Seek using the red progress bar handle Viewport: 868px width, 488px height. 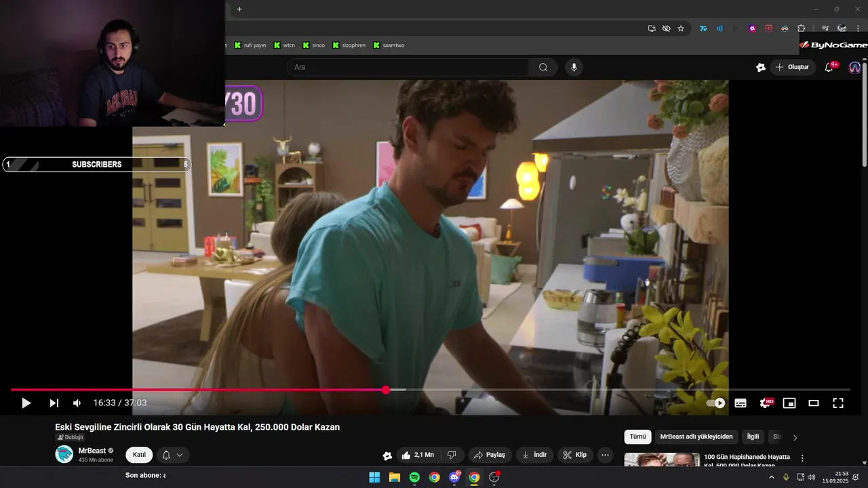[x=386, y=390]
